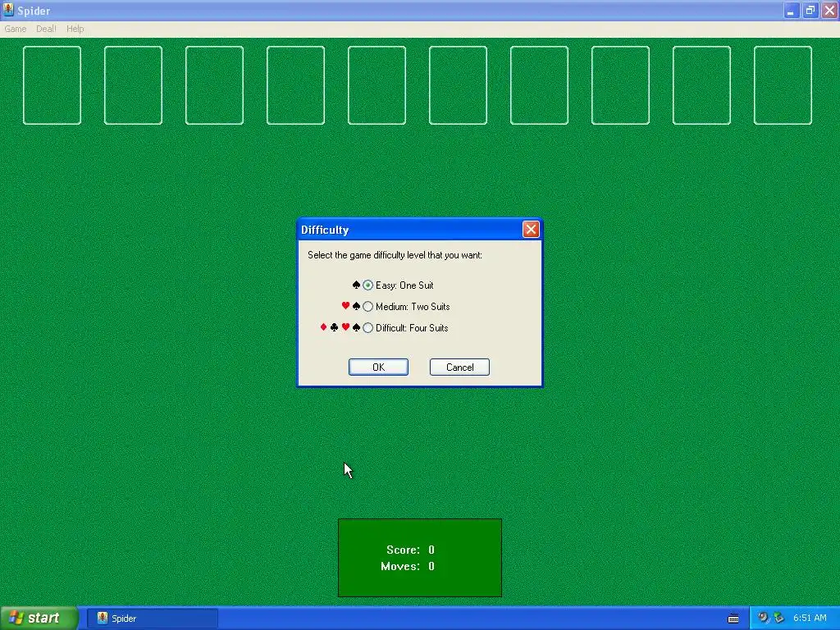Close the Difficulty dialog with the red X
This screenshot has width=840, height=630.
point(531,230)
